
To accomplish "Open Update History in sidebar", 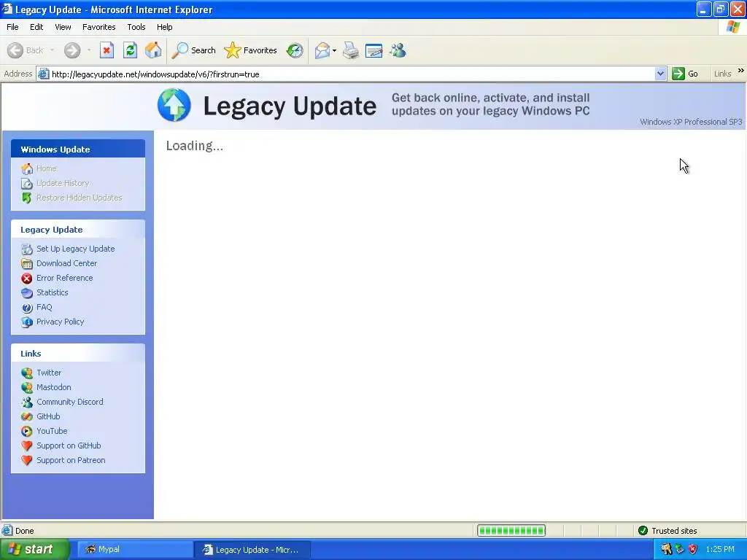I will click(63, 183).
